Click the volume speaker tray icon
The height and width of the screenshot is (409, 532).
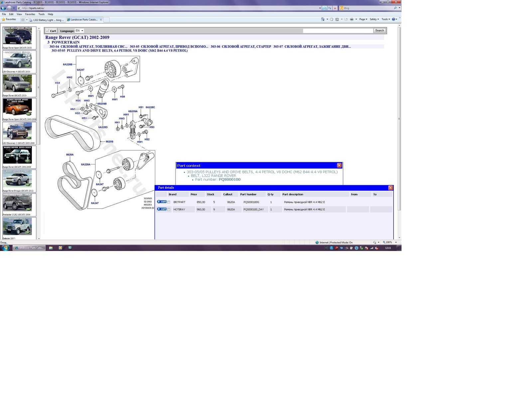376,248
